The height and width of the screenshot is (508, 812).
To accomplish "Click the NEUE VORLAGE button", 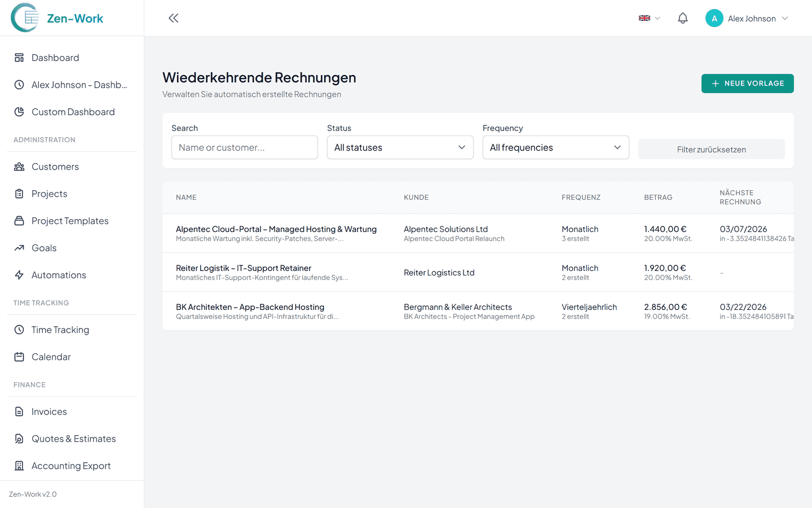I will click(747, 83).
